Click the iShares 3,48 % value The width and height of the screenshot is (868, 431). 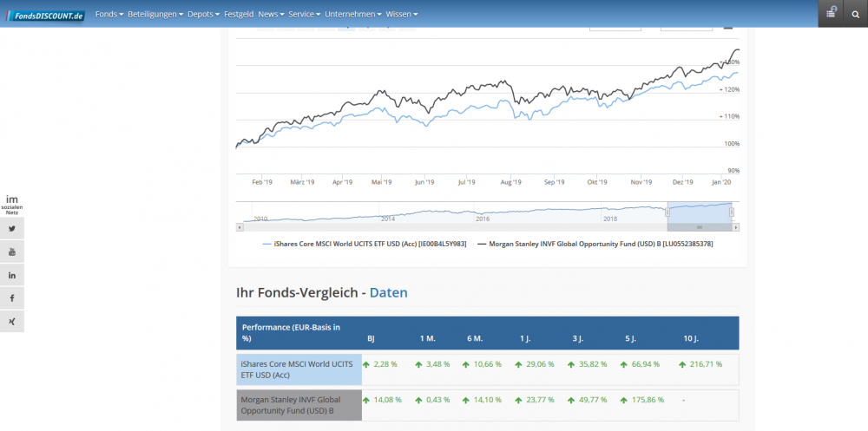(x=437, y=364)
